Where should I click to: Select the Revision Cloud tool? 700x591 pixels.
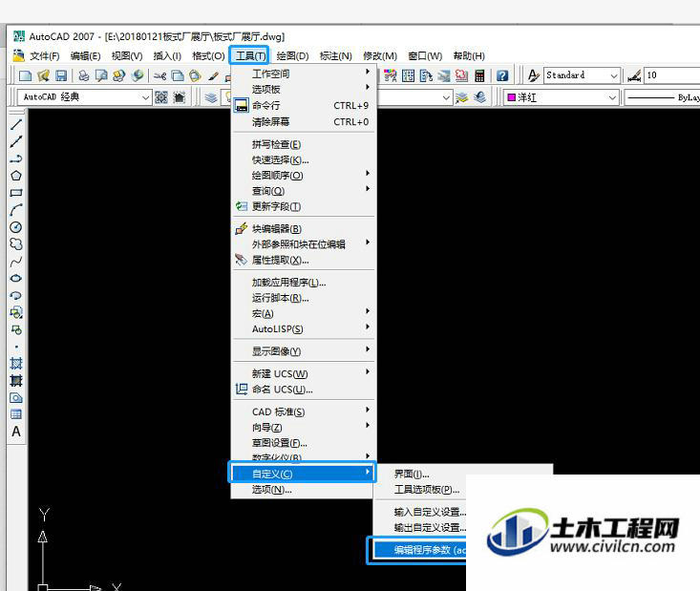click(16, 244)
